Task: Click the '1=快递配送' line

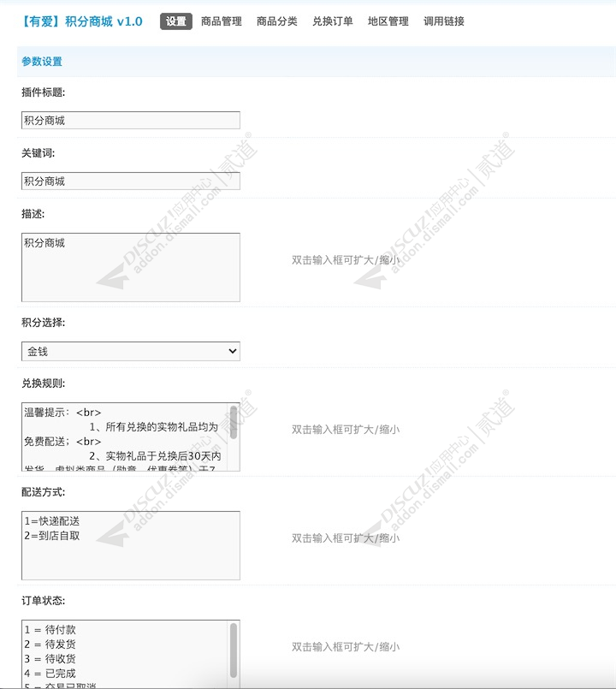Action: click(52, 521)
